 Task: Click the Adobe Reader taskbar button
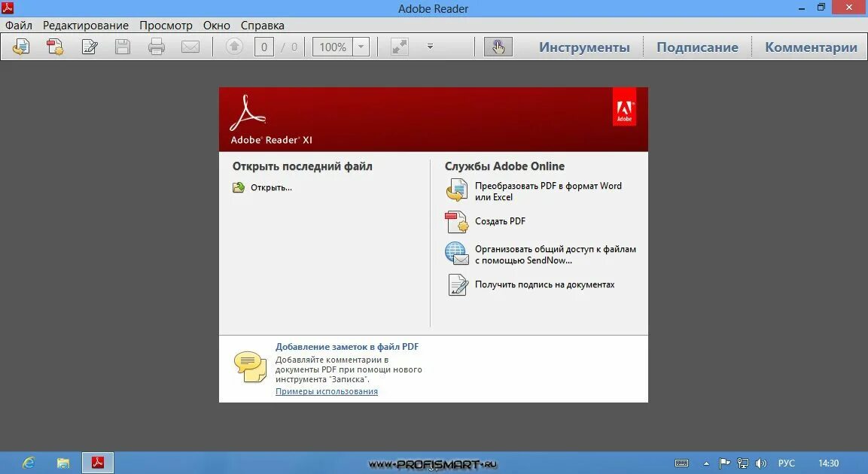[x=98, y=463]
